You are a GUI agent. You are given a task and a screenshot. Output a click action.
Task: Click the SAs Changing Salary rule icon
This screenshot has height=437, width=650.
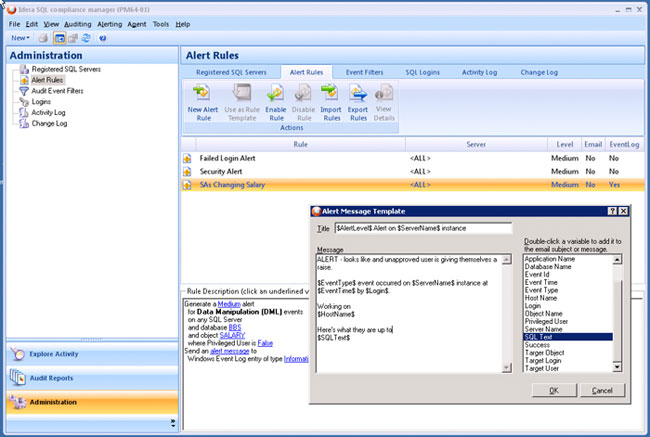coord(187,185)
